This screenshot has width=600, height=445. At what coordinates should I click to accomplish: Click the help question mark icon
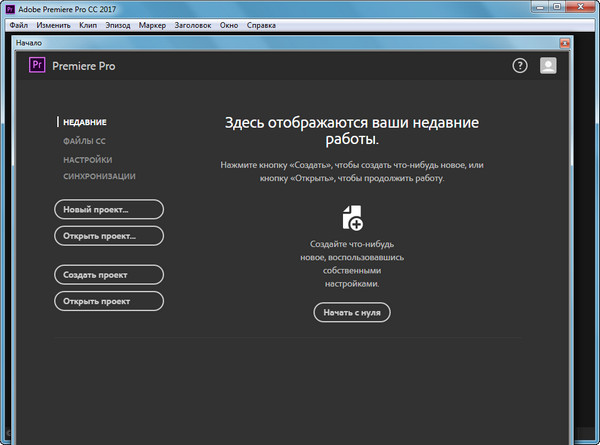point(519,66)
